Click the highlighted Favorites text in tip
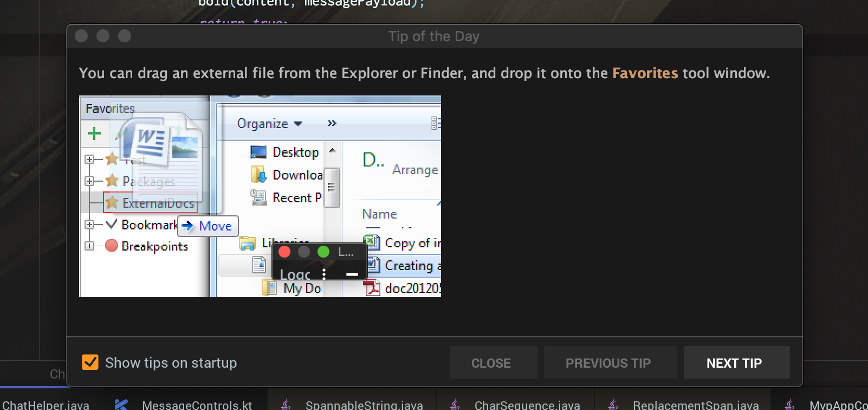 click(x=645, y=73)
